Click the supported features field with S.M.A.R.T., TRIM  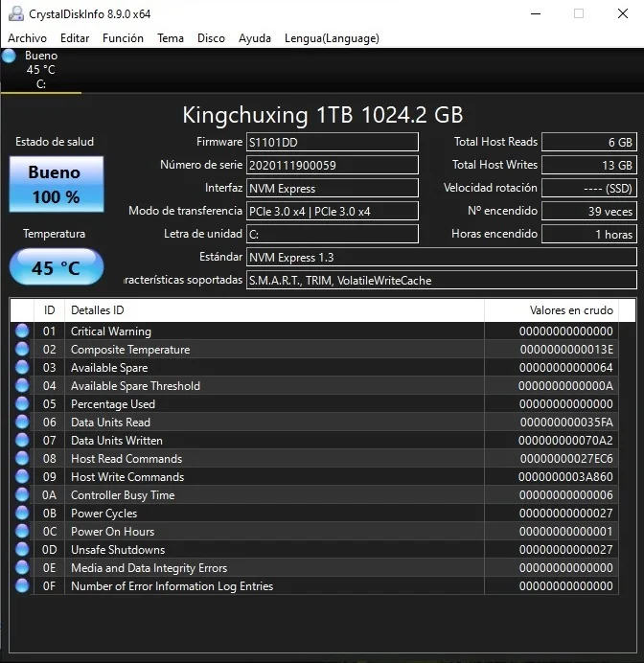pos(442,280)
